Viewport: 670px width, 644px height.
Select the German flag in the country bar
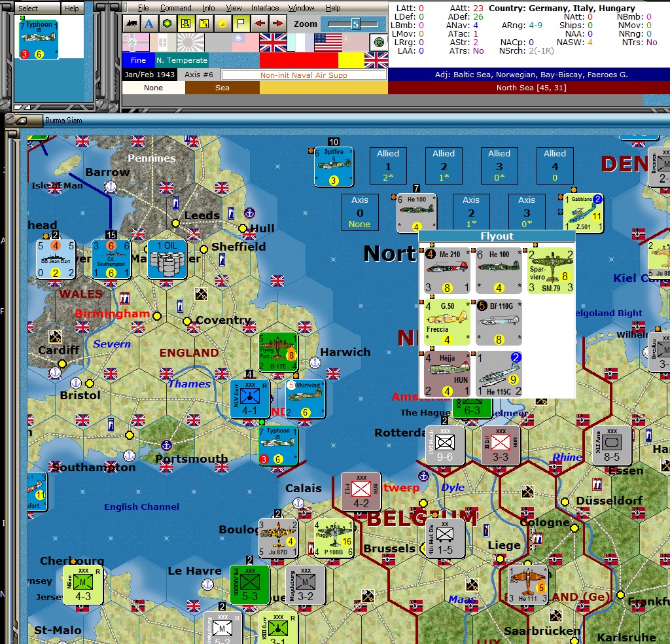coord(136,43)
